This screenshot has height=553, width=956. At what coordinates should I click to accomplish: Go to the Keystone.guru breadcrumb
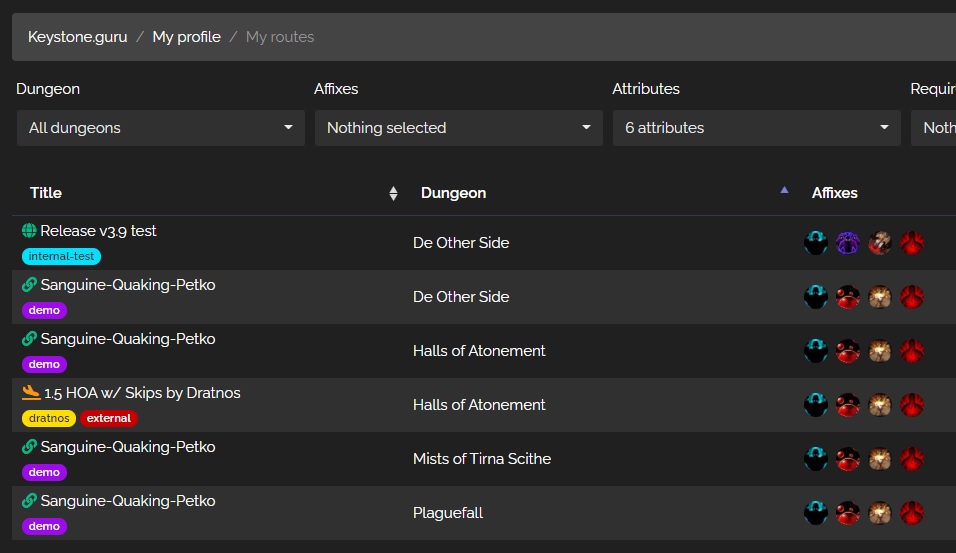point(77,37)
